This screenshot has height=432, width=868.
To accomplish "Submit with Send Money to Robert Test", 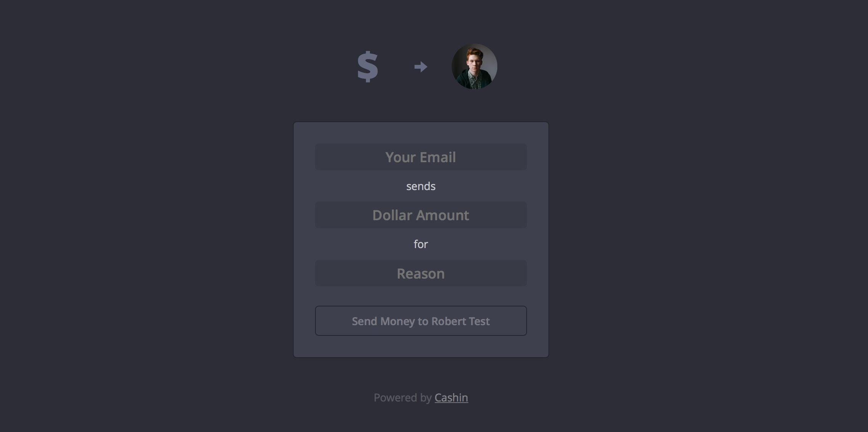I will (421, 321).
